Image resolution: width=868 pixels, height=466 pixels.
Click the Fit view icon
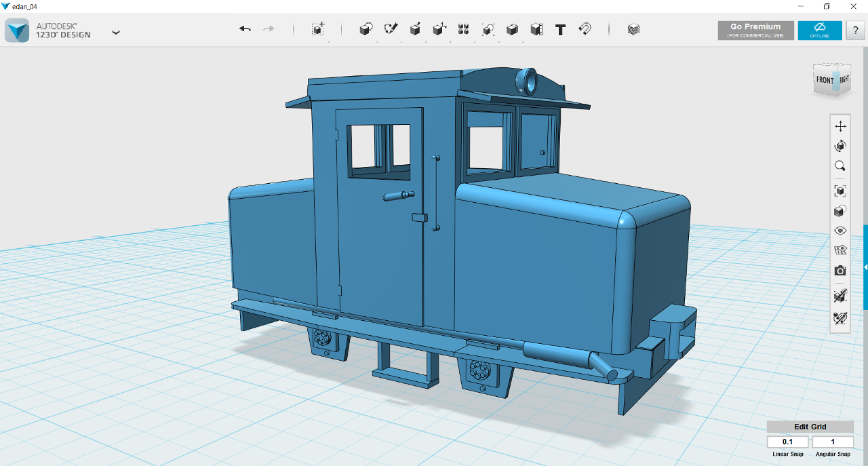(x=840, y=191)
